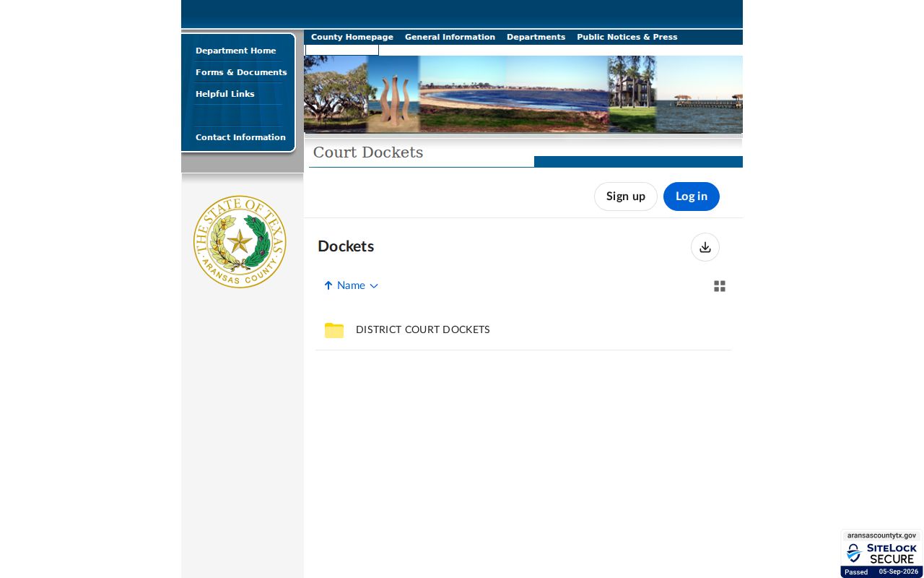Open Forms & Documents page
The height and width of the screenshot is (578, 924).
click(241, 72)
